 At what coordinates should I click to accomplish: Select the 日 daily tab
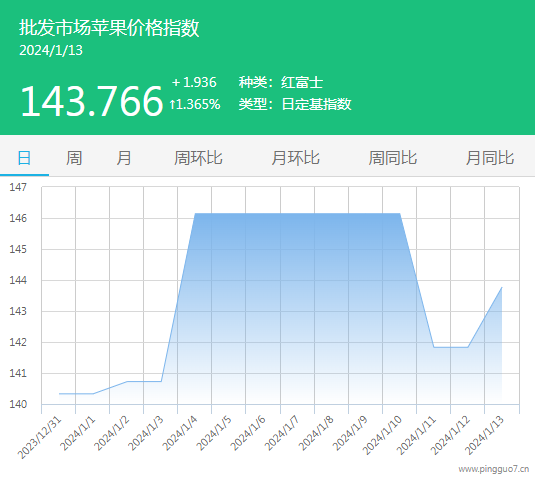click(24, 158)
